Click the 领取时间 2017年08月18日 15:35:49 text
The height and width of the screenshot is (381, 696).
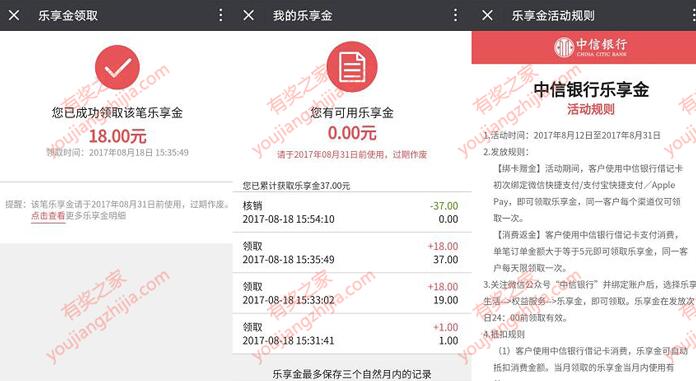pyautogui.click(x=118, y=153)
